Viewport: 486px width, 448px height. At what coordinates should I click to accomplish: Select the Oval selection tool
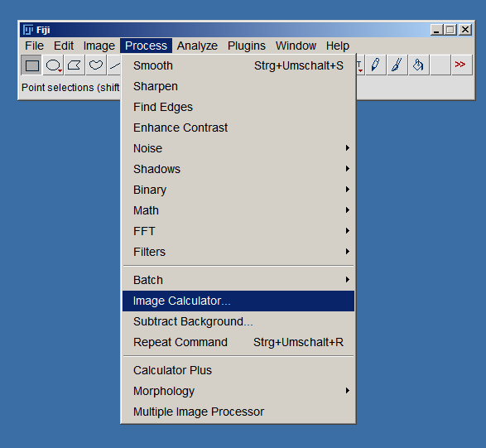tap(53, 65)
